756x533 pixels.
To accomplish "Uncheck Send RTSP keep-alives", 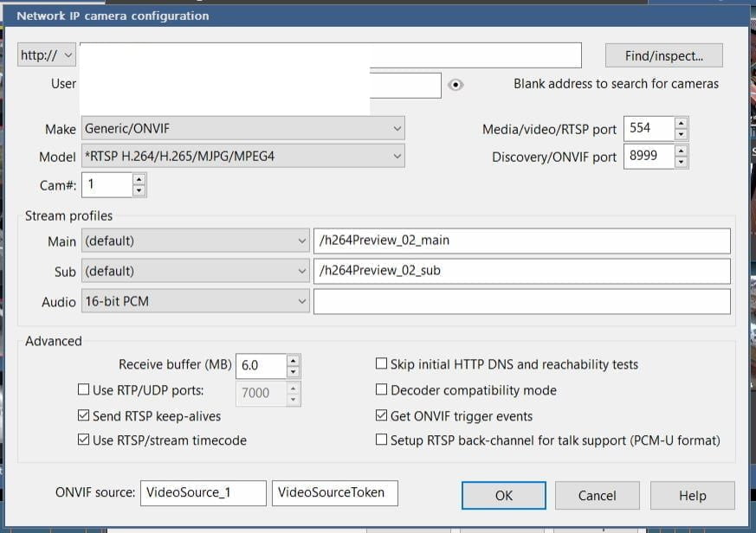I will [x=84, y=416].
